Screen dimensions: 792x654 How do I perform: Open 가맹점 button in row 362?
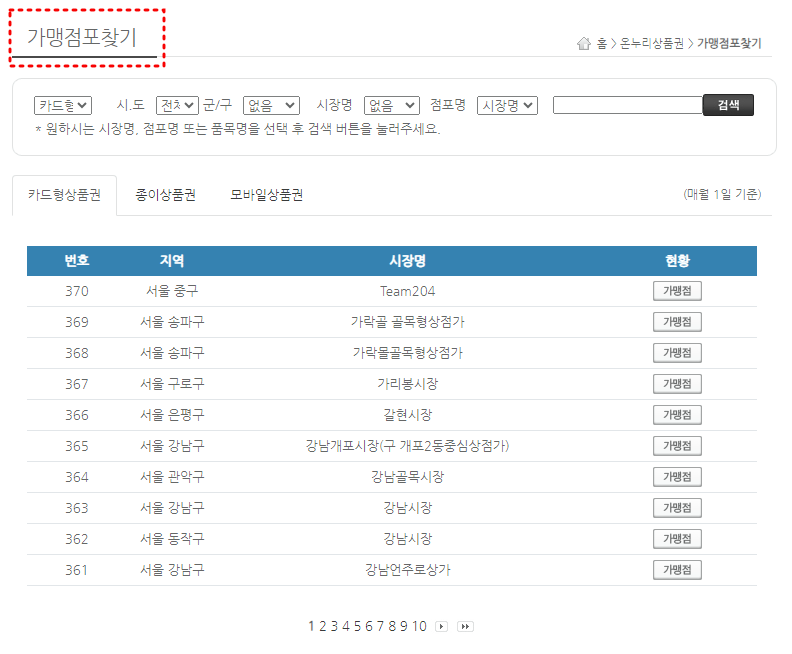pyautogui.click(x=677, y=539)
